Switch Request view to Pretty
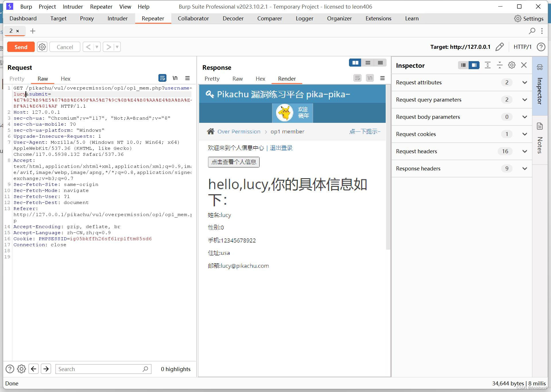The height and width of the screenshot is (392, 551). 17,79
